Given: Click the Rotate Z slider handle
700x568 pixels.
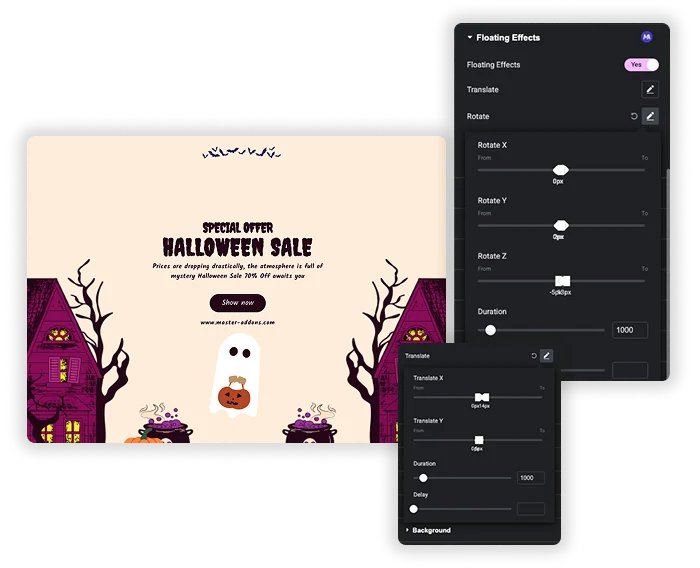Looking at the screenshot, I should tap(562, 281).
